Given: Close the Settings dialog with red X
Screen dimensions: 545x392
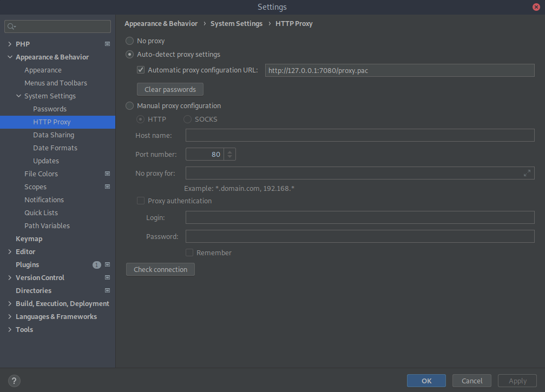Looking at the screenshot, I should tap(536, 7).
